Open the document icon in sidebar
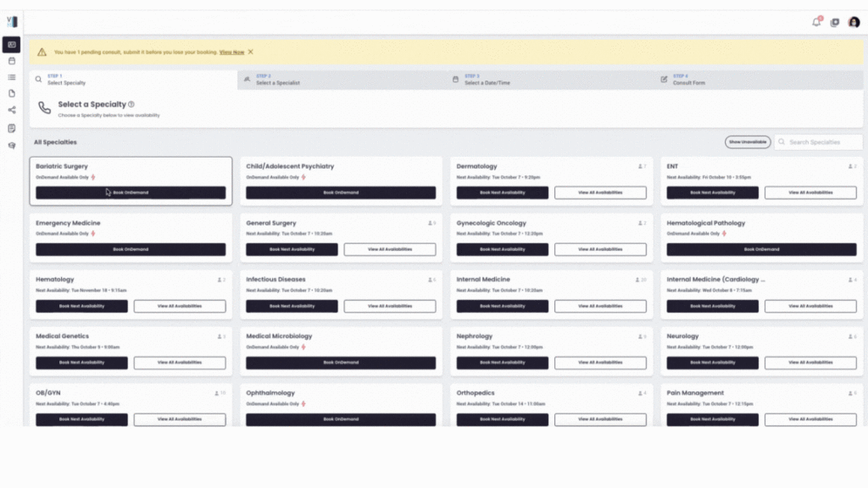Viewport: 868px width, 488px height. pos(12,93)
